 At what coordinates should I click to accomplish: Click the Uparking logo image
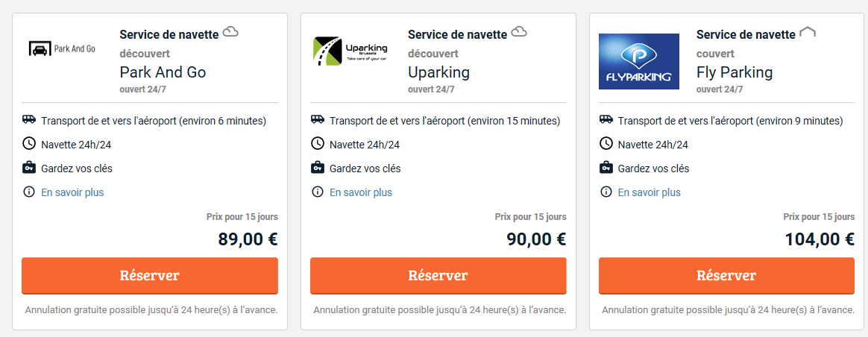(350, 51)
